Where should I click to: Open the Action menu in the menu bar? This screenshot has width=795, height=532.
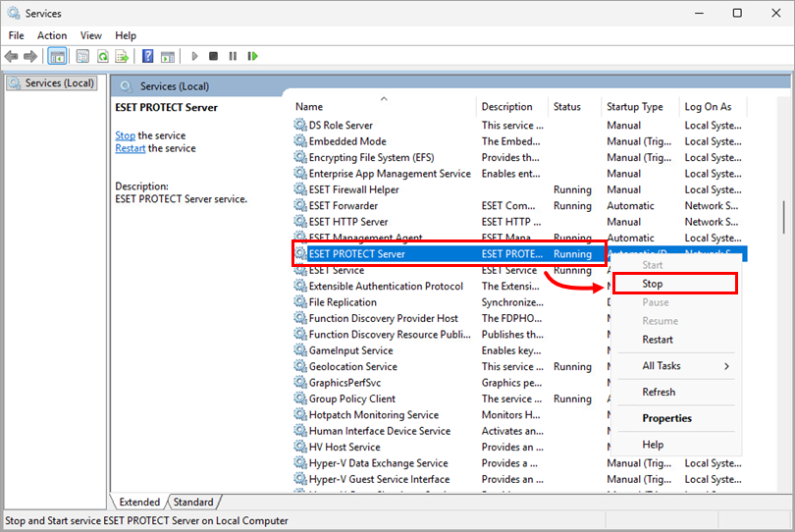[52, 35]
